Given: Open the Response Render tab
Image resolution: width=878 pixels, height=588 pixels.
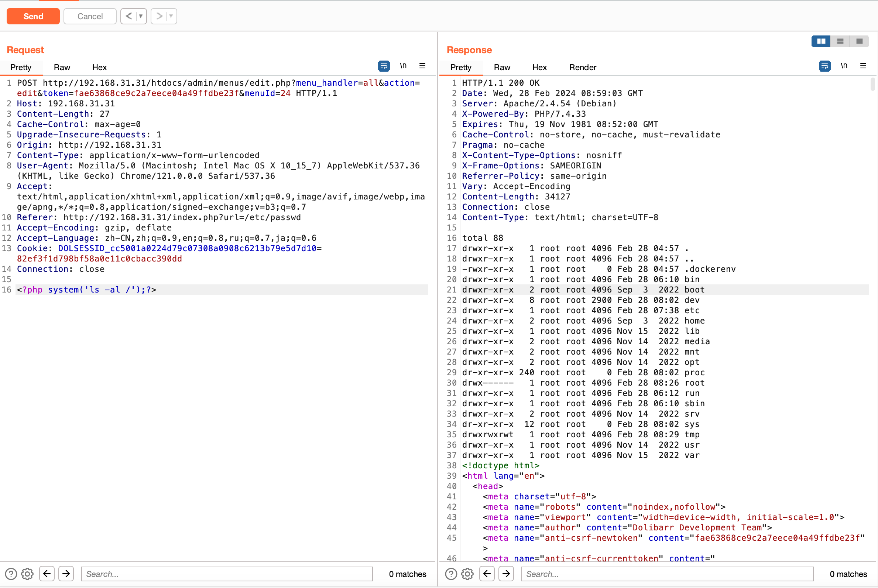Looking at the screenshot, I should tap(582, 68).
